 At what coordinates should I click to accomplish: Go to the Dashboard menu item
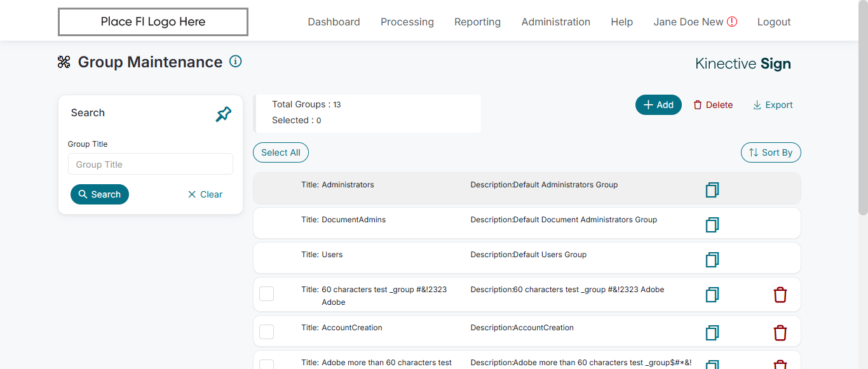(x=334, y=22)
